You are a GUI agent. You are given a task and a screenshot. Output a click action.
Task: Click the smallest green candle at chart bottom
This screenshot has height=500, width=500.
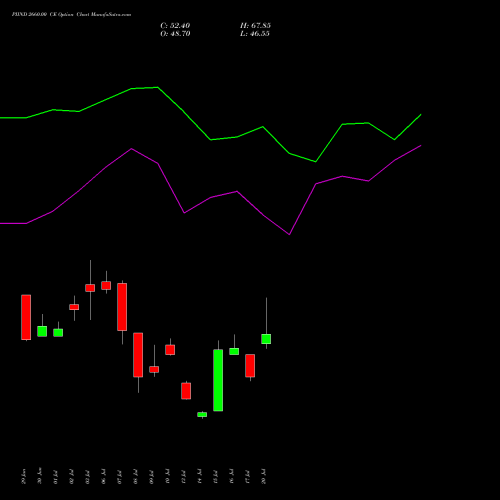202,414
